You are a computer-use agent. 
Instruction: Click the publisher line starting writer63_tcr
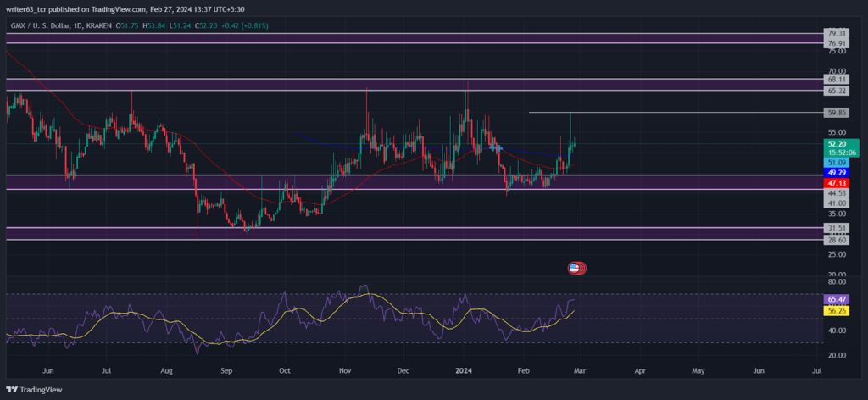click(126, 8)
